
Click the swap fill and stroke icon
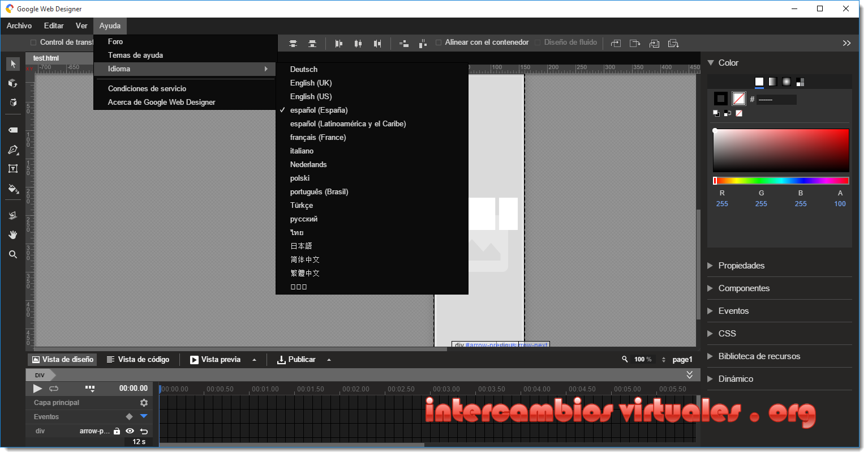coord(728,113)
